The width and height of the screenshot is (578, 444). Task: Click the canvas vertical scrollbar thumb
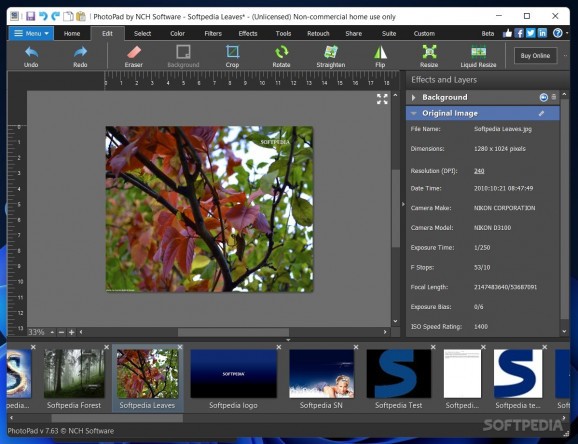coord(396,208)
